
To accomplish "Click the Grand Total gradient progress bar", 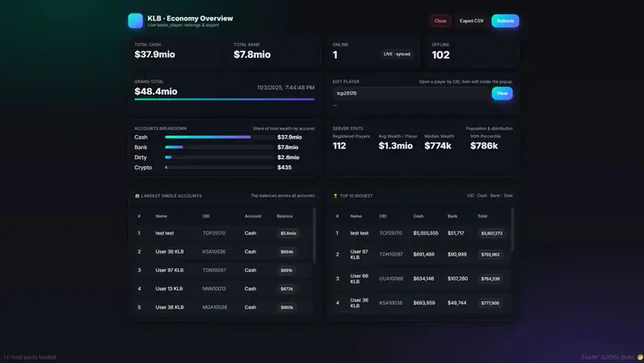I will tap(225, 99).
